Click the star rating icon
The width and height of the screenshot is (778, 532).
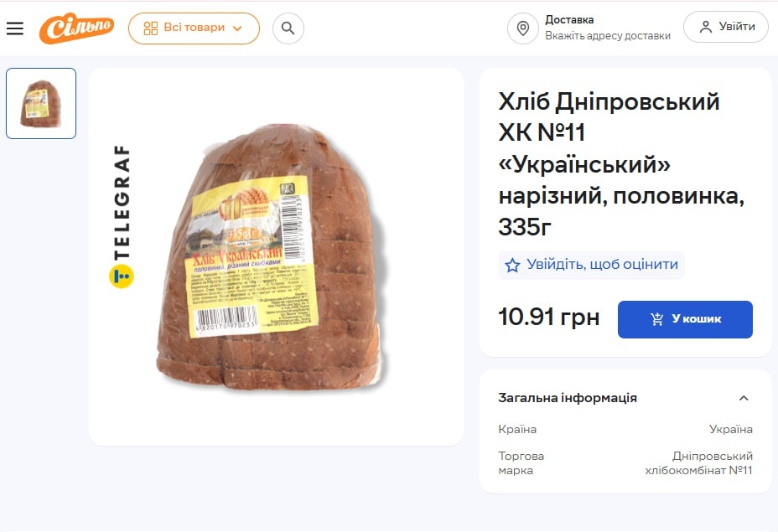pos(512,266)
